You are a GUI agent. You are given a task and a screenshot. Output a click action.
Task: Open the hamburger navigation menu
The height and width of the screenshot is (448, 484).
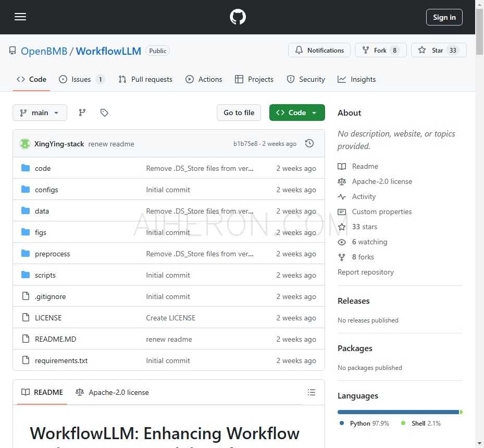click(x=20, y=17)
